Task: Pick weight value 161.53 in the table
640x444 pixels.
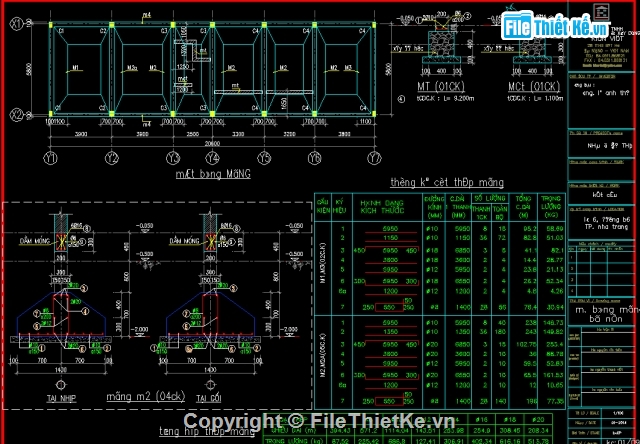Action: (553, 375)
